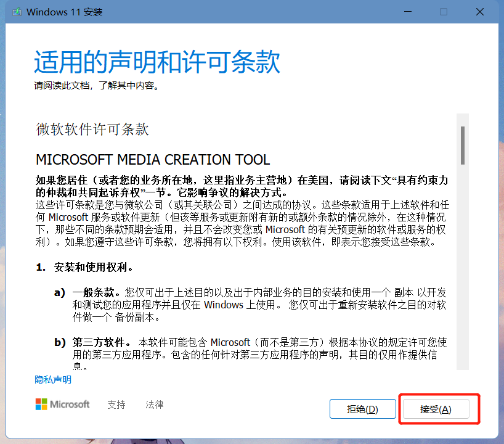This screenshot has width=504, height=444.
Task: Click the heading 微软软件许可条款
Action: (92, 129)
